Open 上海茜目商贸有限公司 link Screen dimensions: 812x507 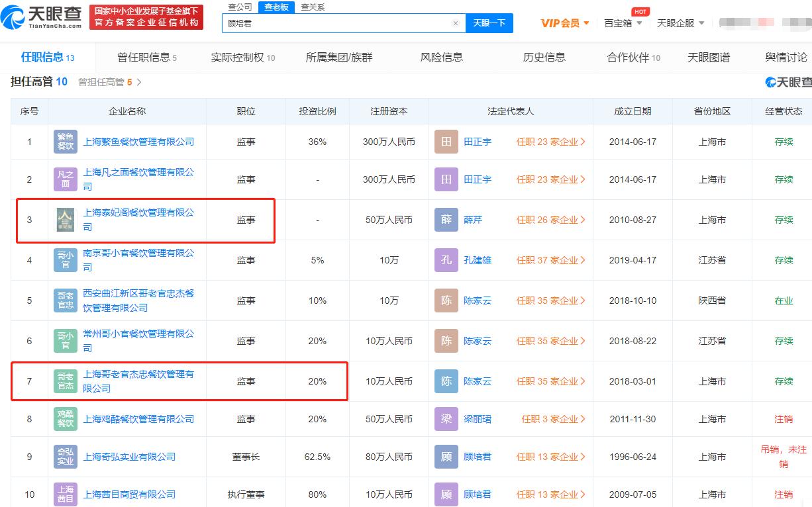[x=129, y=494]
